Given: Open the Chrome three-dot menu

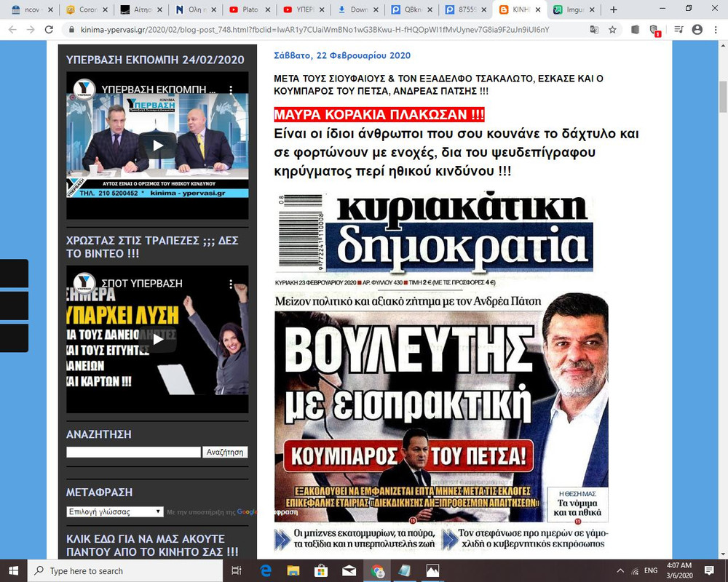Looking at the screenshot, I should click(x=716, y=30).
